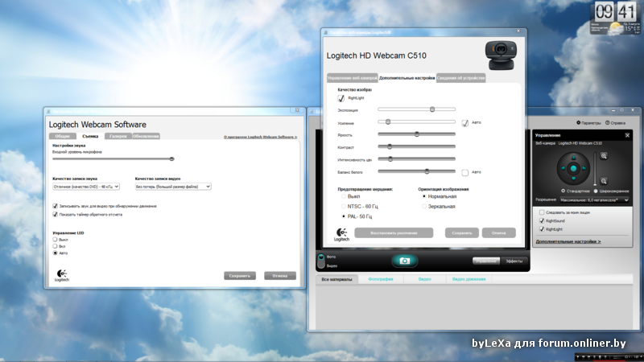
Task: Click the Управление button under the preview
Action: (x=486, y=261)
